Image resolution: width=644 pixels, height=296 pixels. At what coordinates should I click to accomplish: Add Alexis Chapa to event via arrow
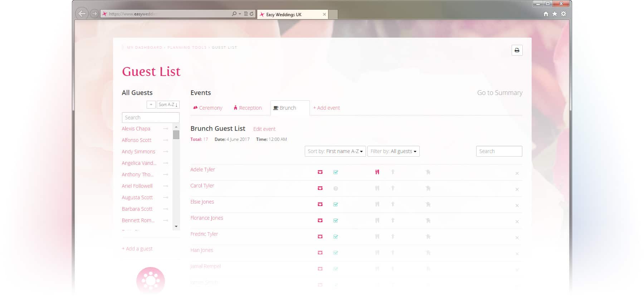pos(166,129)
